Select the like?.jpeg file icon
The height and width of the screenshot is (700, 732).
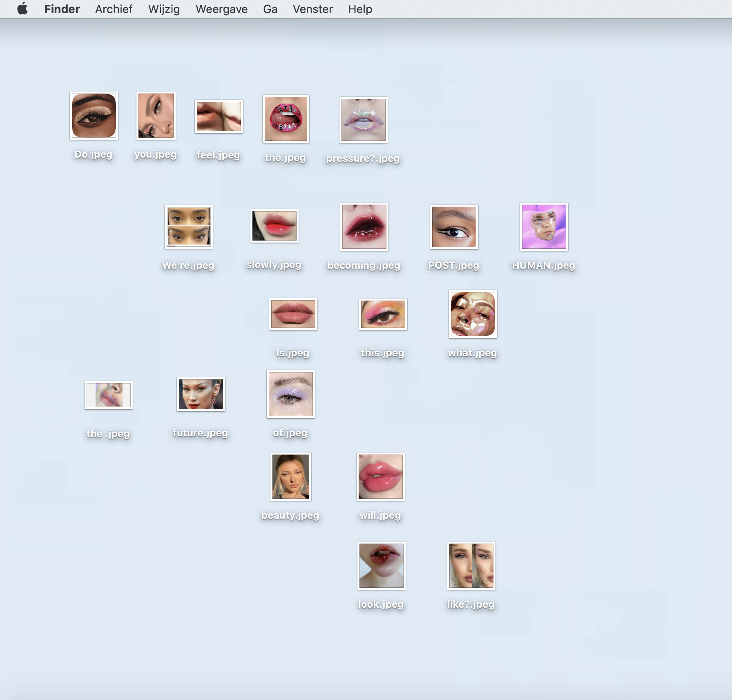click(471, 566)
